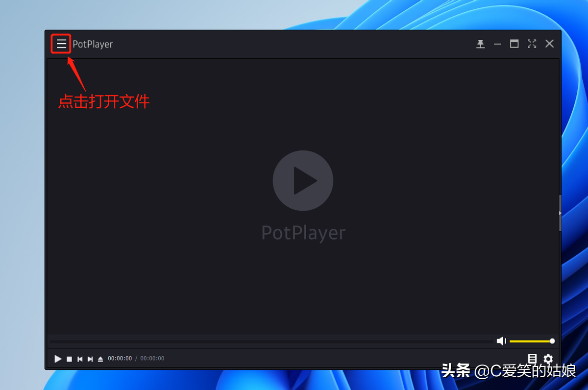Start playback with bottom play icon
Image resolution: width=588 pixels, height=390 pixels.
click(58, 359)
